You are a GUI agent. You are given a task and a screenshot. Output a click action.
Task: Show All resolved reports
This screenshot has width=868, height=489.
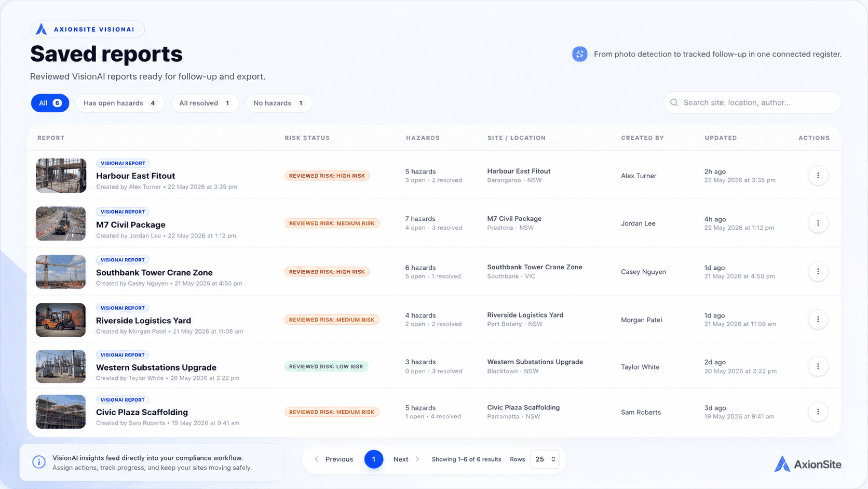tap(205, 103)
